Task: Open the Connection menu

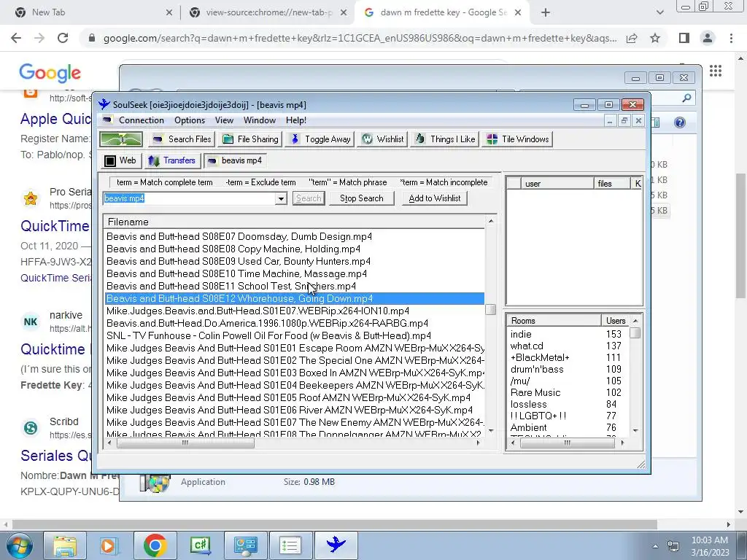Action: click(x=141, y=120)
